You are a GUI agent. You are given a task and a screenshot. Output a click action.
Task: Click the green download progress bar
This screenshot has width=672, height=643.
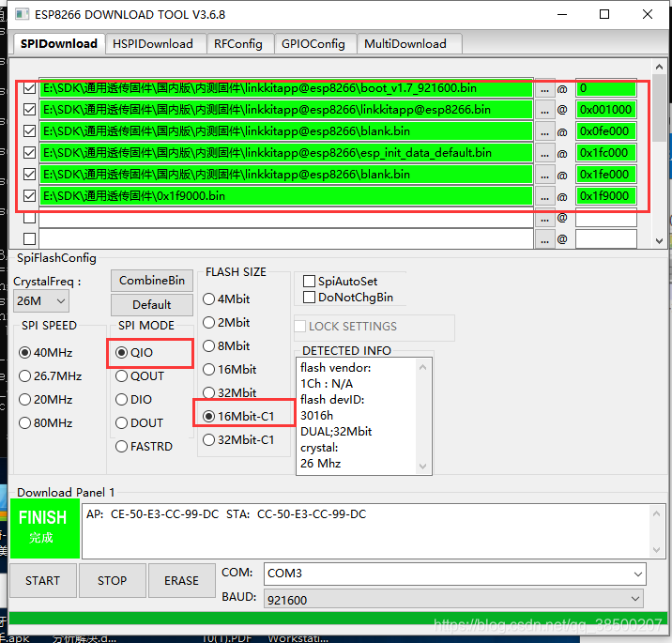click(336, 618)
